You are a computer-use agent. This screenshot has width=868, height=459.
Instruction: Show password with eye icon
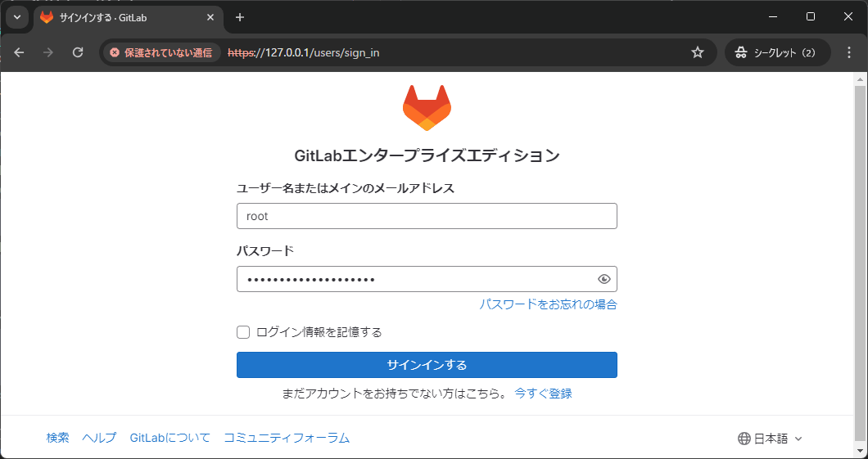604,279
